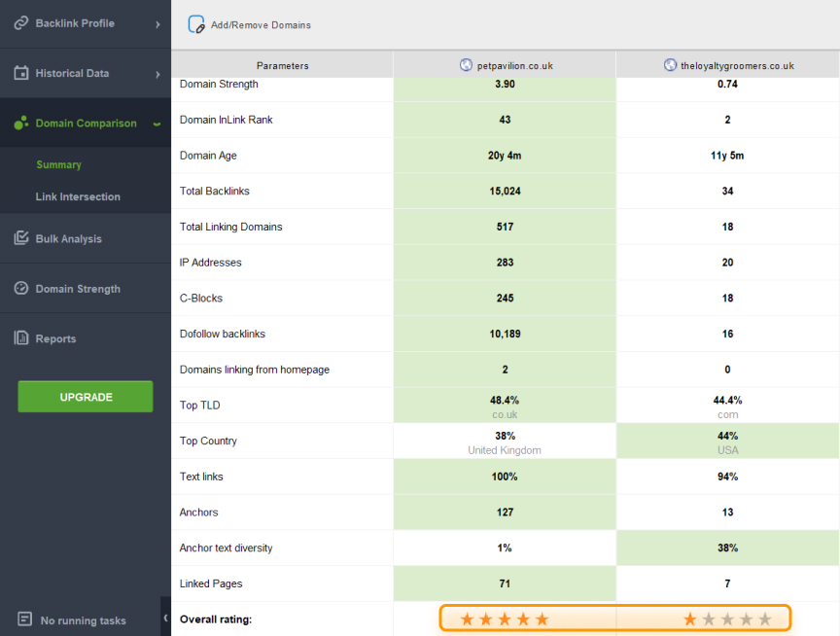Viewport: 840px width, 636px height.
Task: Click the Overall rating label
Action: point(216,619)
